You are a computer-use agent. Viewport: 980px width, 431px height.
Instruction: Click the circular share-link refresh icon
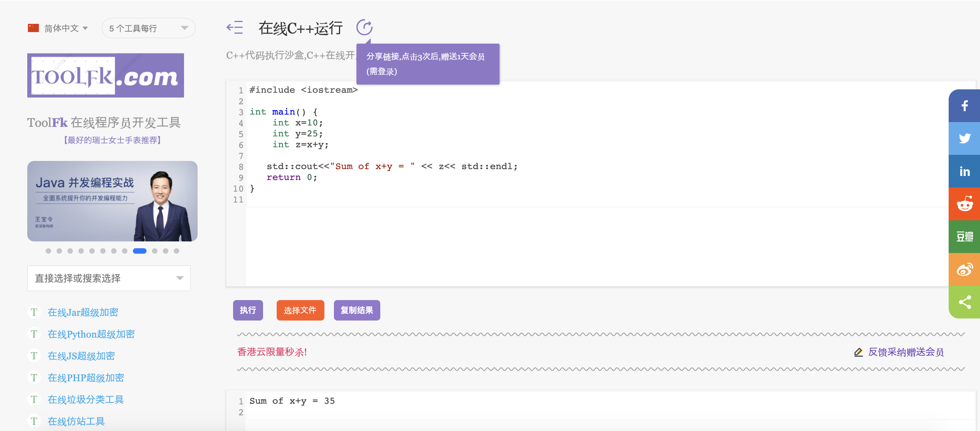pyautogui.click(x=364, y=27)
